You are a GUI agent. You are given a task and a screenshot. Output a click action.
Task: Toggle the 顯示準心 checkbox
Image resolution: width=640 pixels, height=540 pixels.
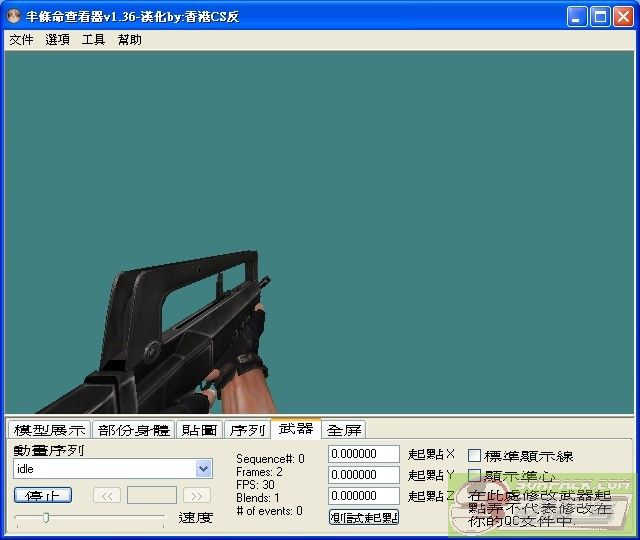(x=475, y=476)
